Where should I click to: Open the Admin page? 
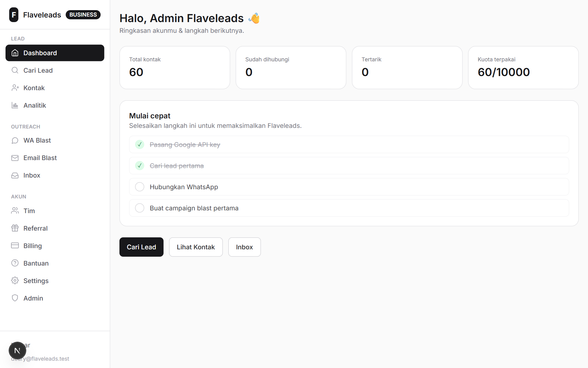click(x=55, y=298)
